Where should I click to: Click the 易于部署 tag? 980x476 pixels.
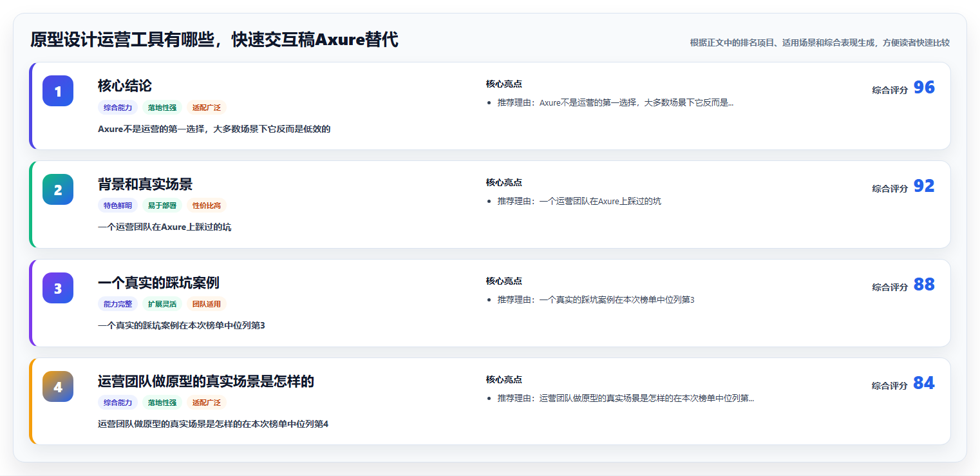(162, 206)
